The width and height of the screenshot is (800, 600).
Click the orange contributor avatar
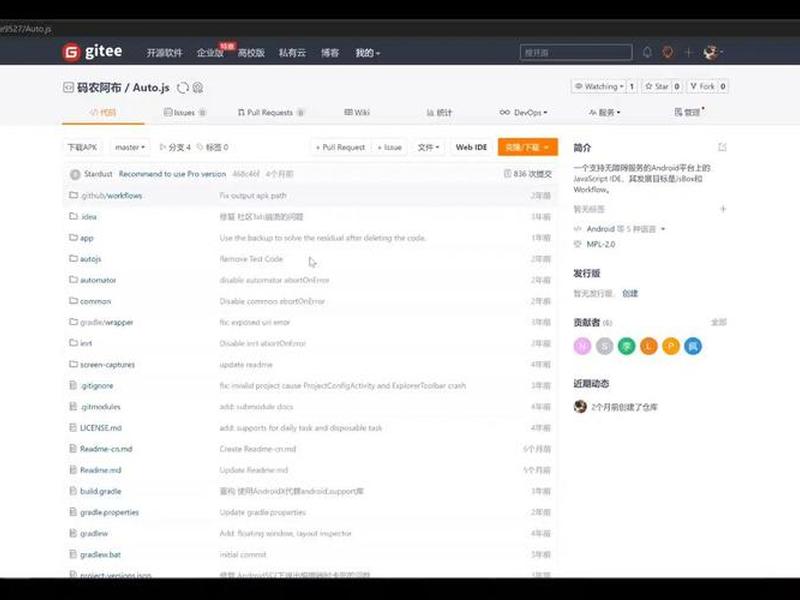point(648,346)
